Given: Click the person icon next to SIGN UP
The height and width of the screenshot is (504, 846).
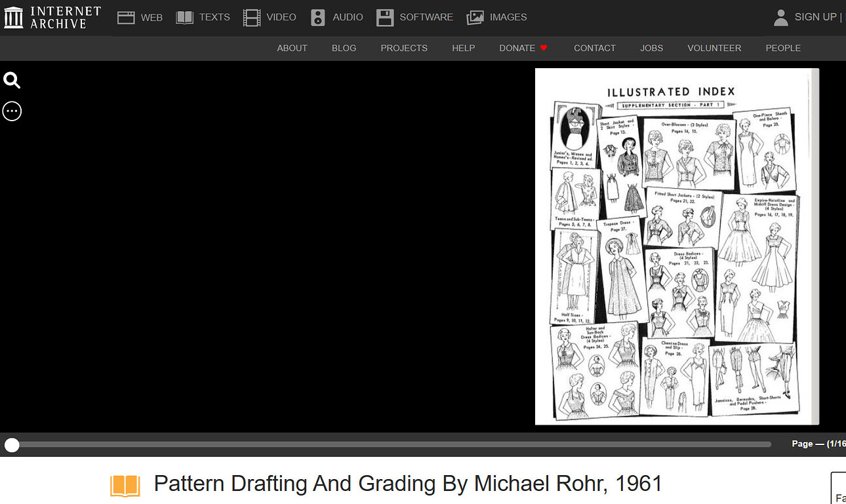Looking at the screenshot, I should pyautogui.click(x=780, y=18).
